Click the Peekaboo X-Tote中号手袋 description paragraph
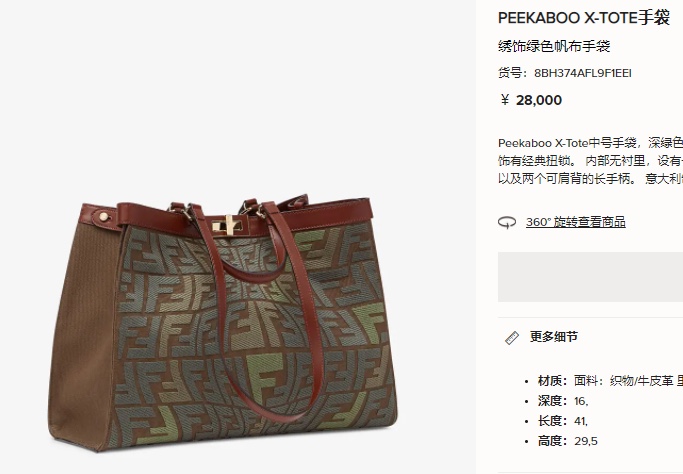683x474 pixels. (590, 161)
